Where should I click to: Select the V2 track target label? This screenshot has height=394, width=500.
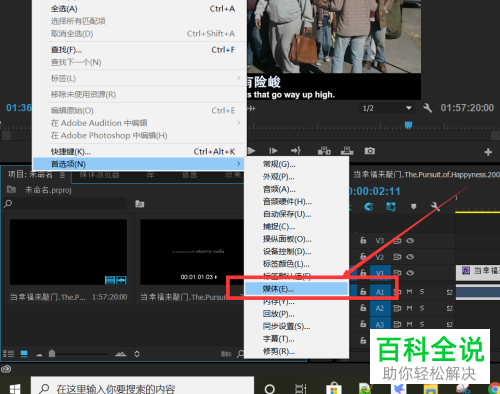click(x=380, y=257)
